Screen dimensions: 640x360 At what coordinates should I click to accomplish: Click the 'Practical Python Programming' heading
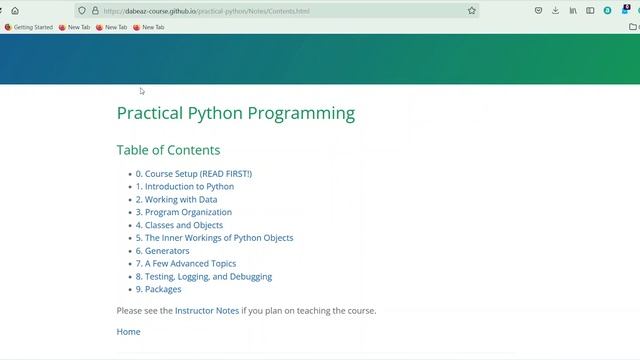[236, 113]
